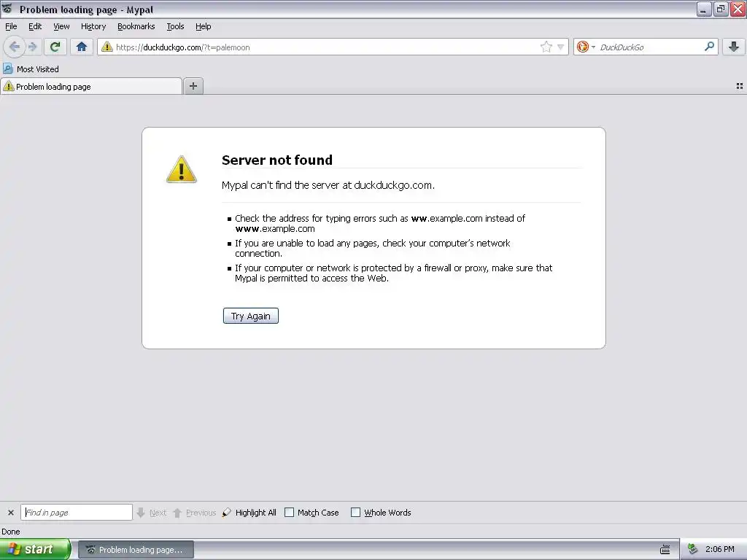Click the keyboard icon in taskbar
The height and width of the screenshot is (560, 747).
point(665,550)
